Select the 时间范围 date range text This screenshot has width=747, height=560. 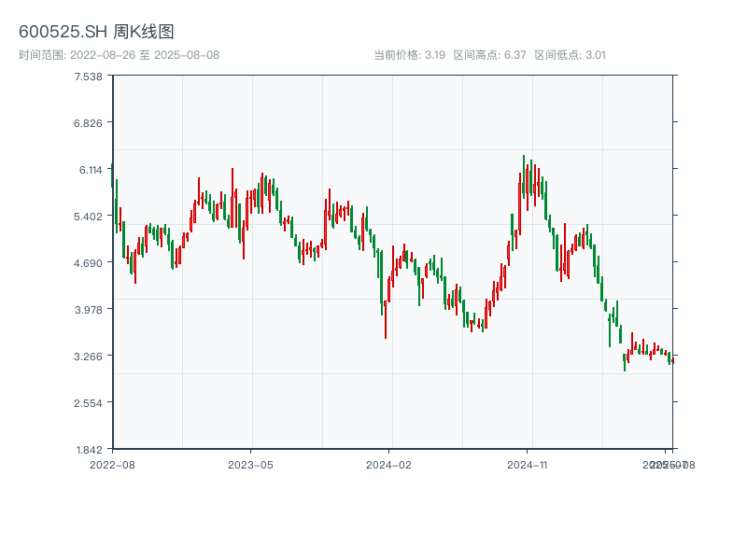[x=119, y=55]
